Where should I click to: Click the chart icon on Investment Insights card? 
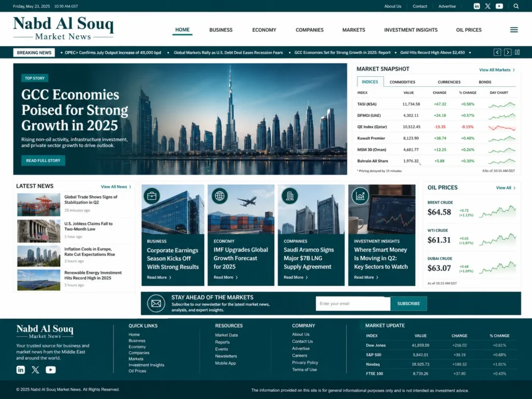[360, 196]
